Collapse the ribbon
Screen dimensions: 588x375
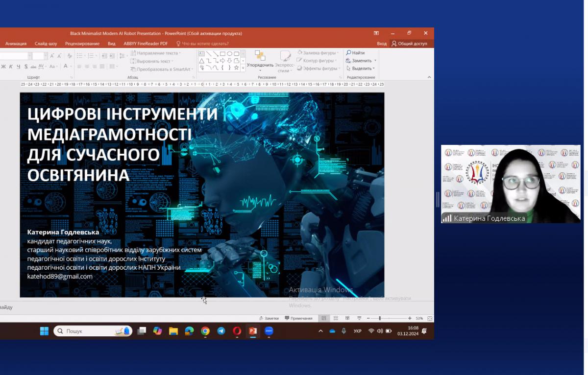429,77
